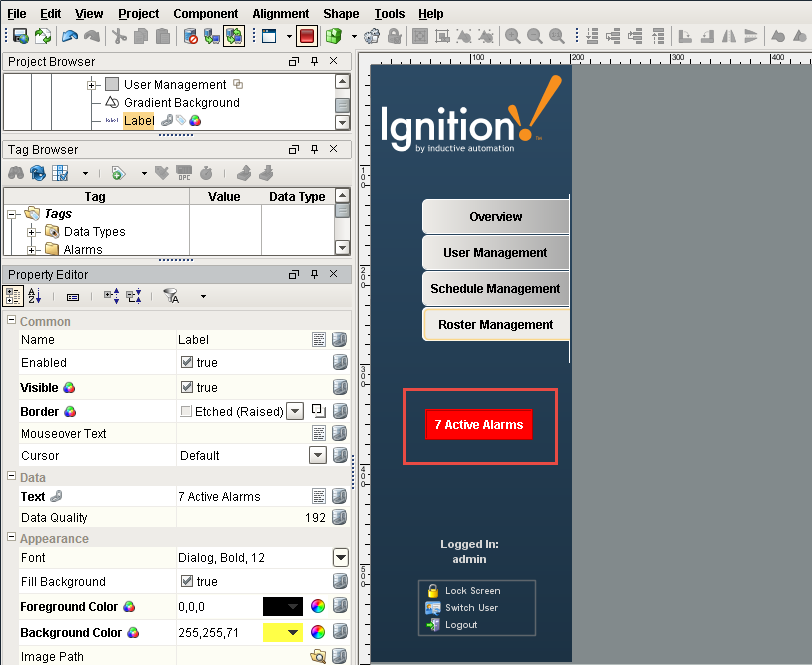Open the color wheel for Foreground Color
This screenshot has height=665, width=812.
318,607
